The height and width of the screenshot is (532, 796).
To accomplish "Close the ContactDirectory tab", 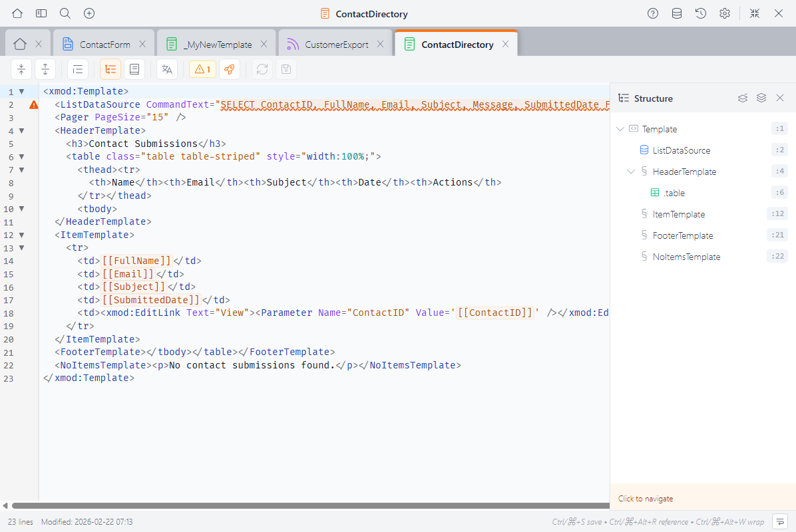I will click(x=505, y=44).
